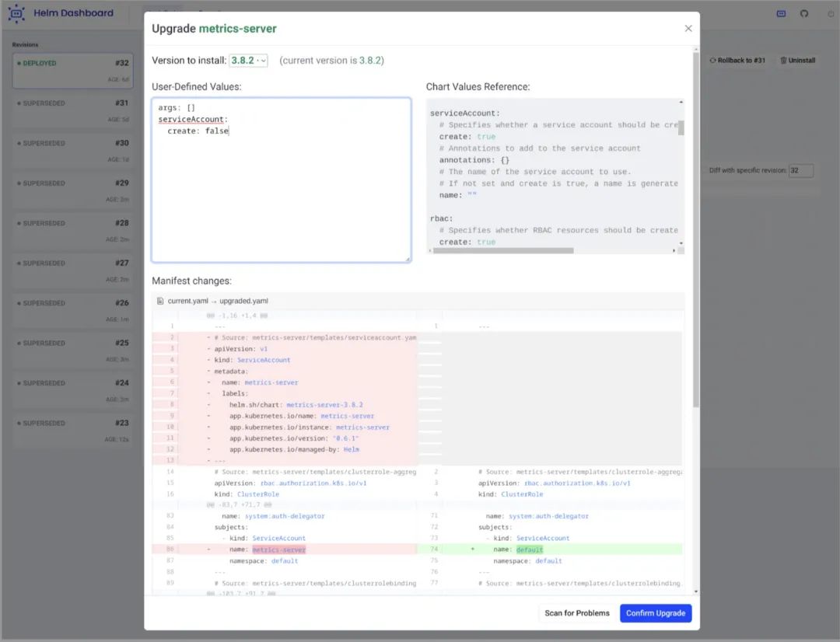Click removed 'metrics-server' name in diff line 86
840x642 pixels.
(x=278, y=550)
